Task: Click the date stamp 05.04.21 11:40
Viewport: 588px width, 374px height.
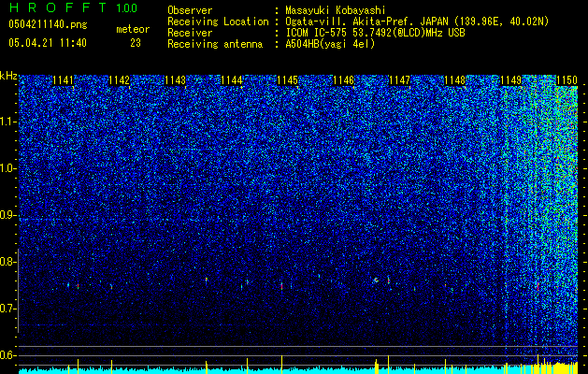Action: coord(48,43)
